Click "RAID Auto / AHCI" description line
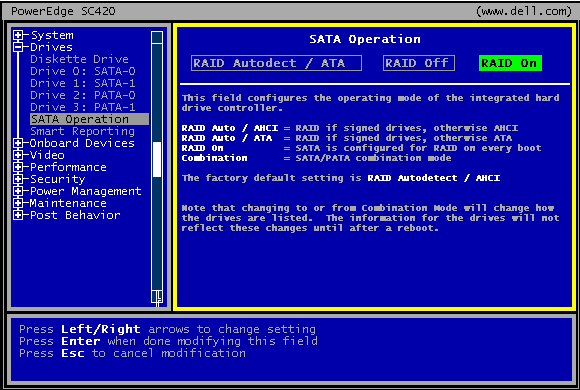 [x=350, y=128]
